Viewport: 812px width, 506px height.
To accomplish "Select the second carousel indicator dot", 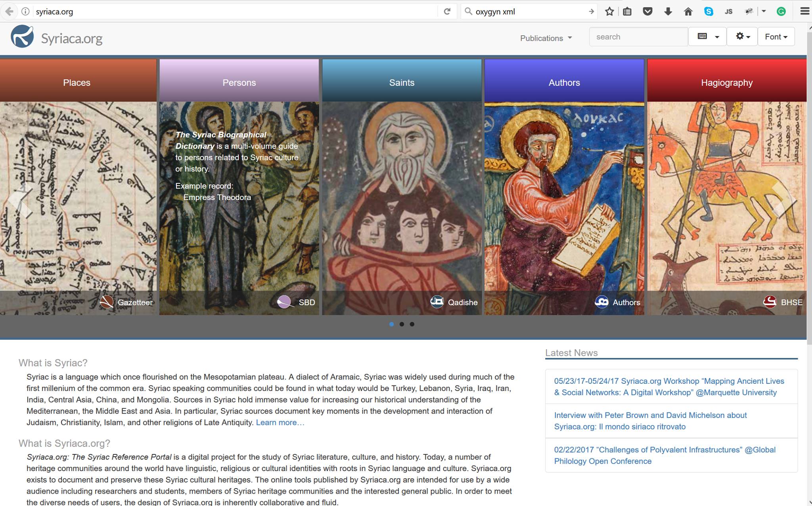I will tap(402, 324).
